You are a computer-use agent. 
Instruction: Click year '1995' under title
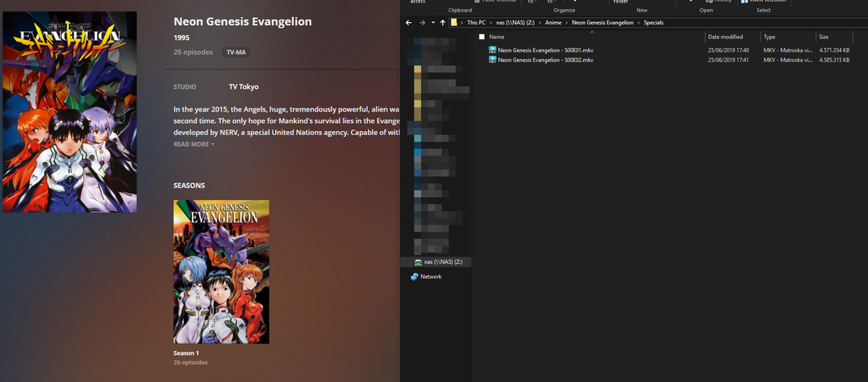[182, 37]
